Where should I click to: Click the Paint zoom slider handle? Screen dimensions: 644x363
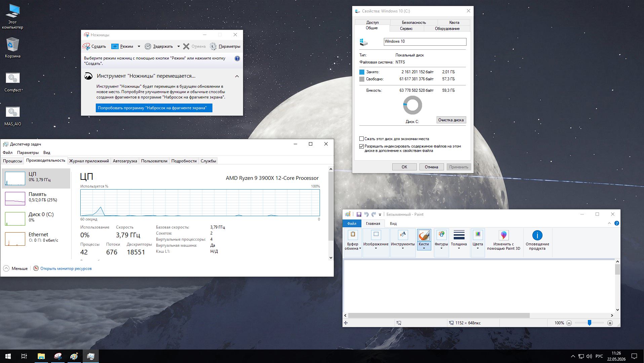click(589, 323)
